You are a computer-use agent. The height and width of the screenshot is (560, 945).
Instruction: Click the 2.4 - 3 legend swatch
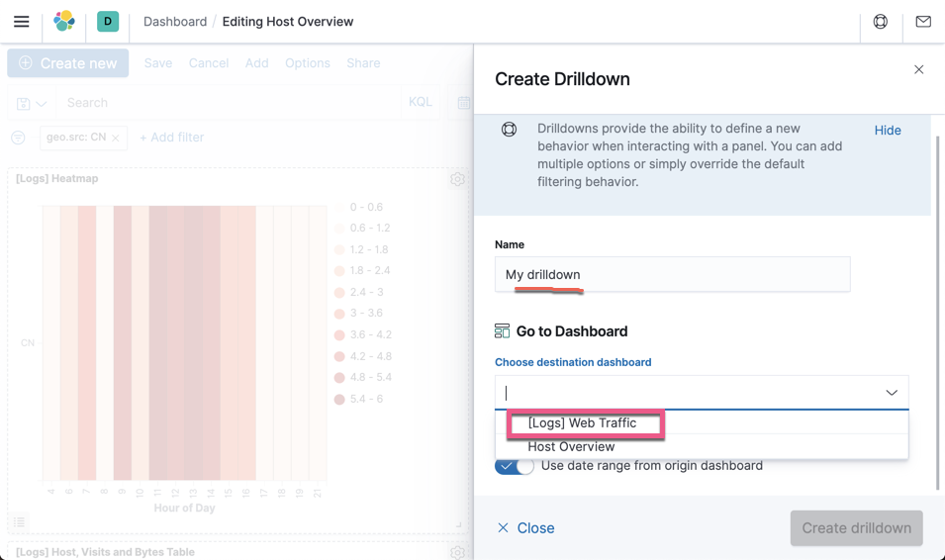point(339,292)
